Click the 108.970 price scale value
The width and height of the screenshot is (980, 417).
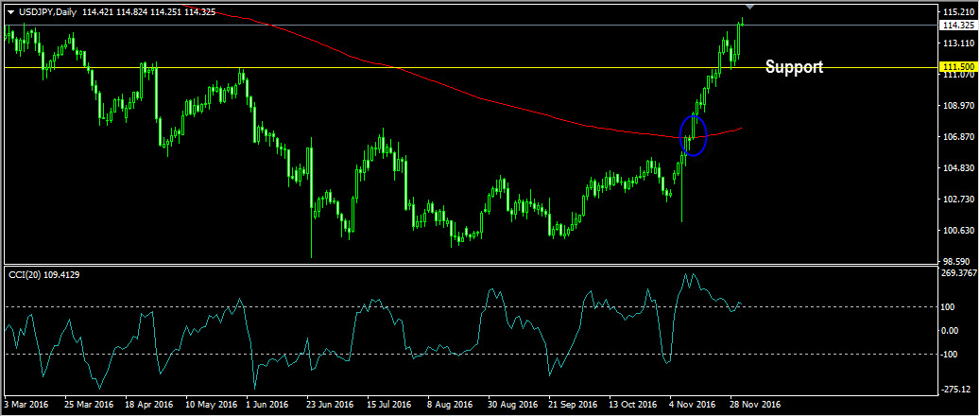pyautogui.click(x=959, y=106)
